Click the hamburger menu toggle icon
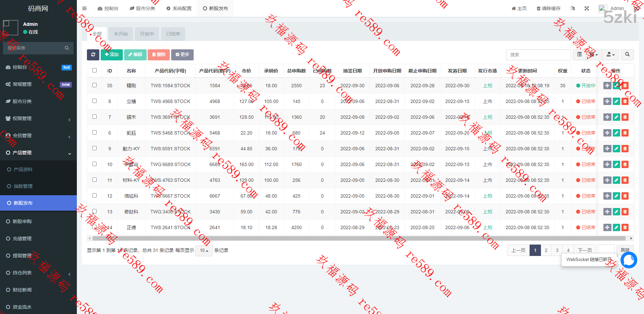Screen dimensions: 644x314 pos(85,8)
